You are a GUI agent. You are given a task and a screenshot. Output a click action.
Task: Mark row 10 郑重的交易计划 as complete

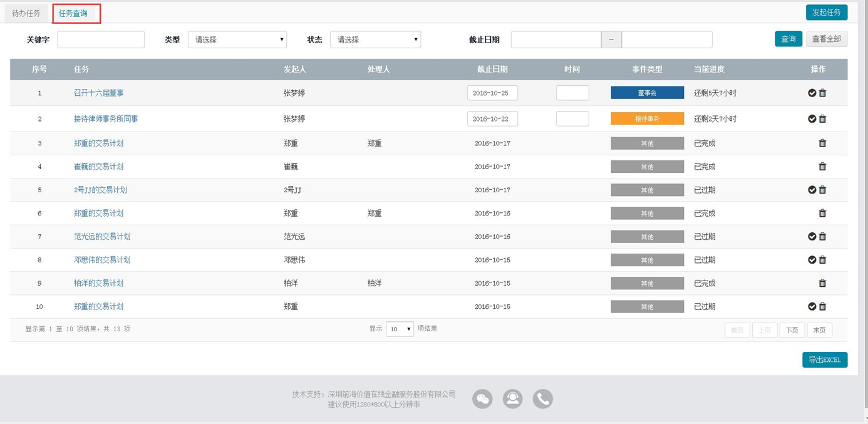click(x=812, y=306)
